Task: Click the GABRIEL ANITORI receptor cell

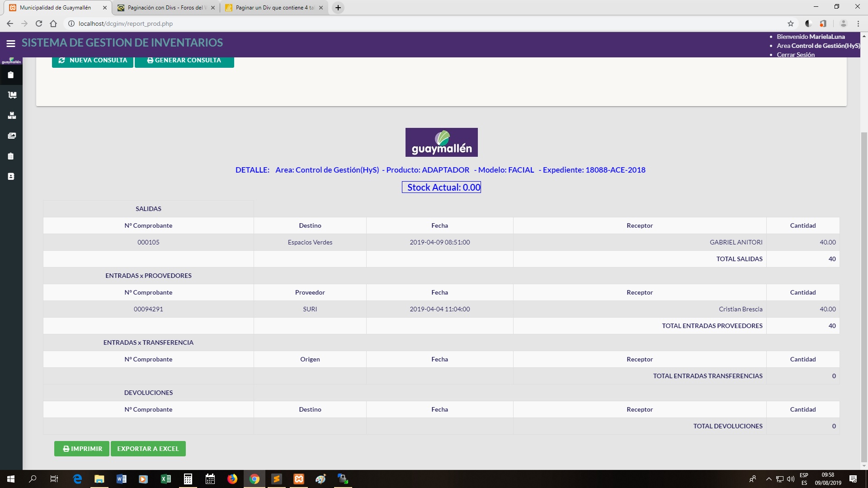Action: click(x=640, y=242)
